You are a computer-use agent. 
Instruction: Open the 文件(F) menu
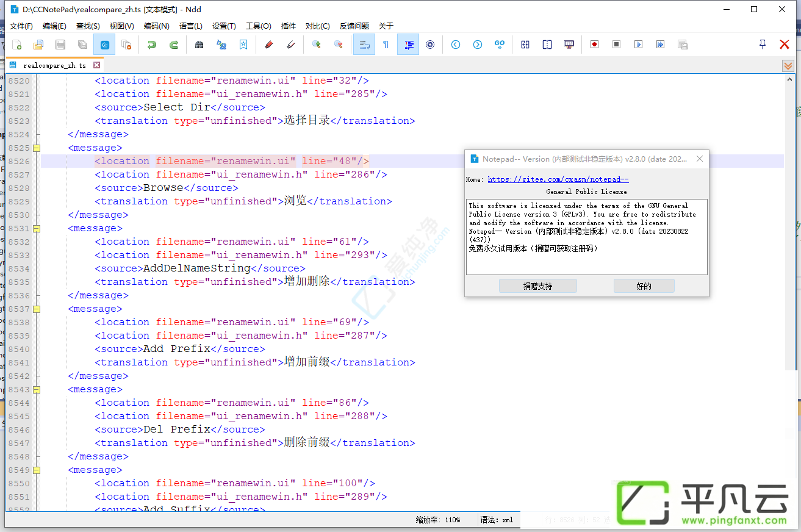(x=21, y=26)
